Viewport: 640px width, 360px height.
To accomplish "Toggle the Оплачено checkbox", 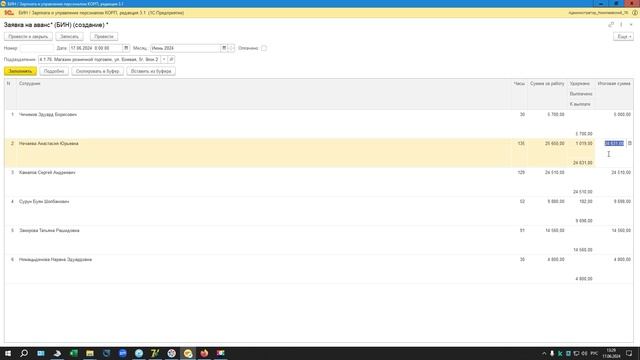I will pos(264,48).
